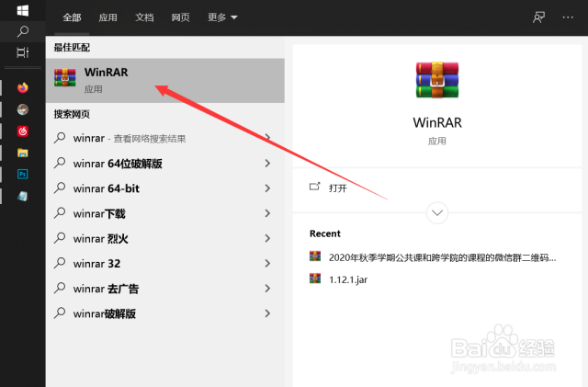Switch to the 应用 tab

pyautogui.click(x=107, y=17)
